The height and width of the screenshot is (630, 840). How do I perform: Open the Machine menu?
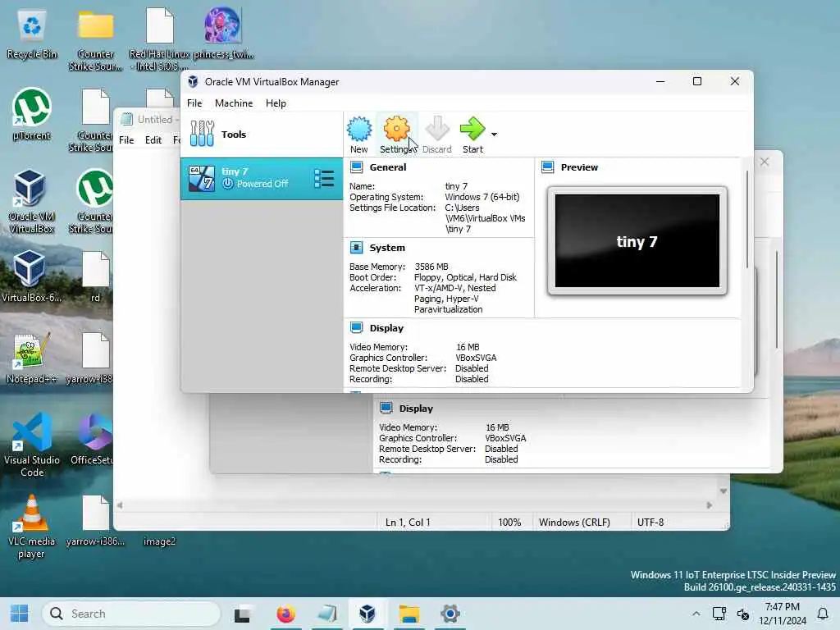point(234,103)
